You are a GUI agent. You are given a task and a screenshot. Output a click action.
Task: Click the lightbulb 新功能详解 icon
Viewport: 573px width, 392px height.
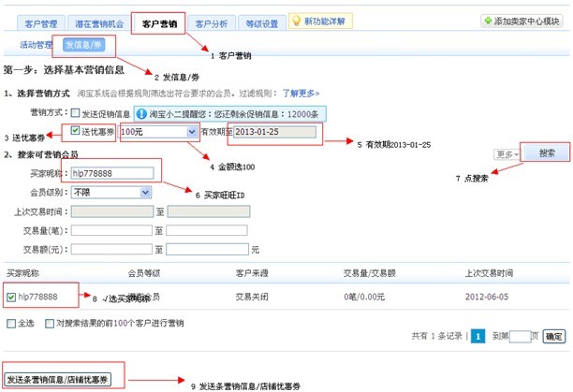point(297,22)
